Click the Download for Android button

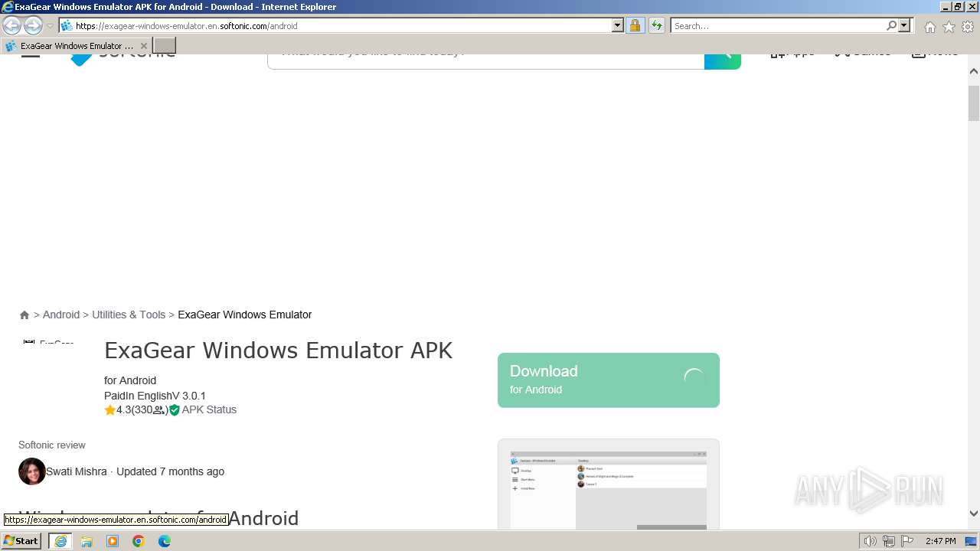(609, 380)
